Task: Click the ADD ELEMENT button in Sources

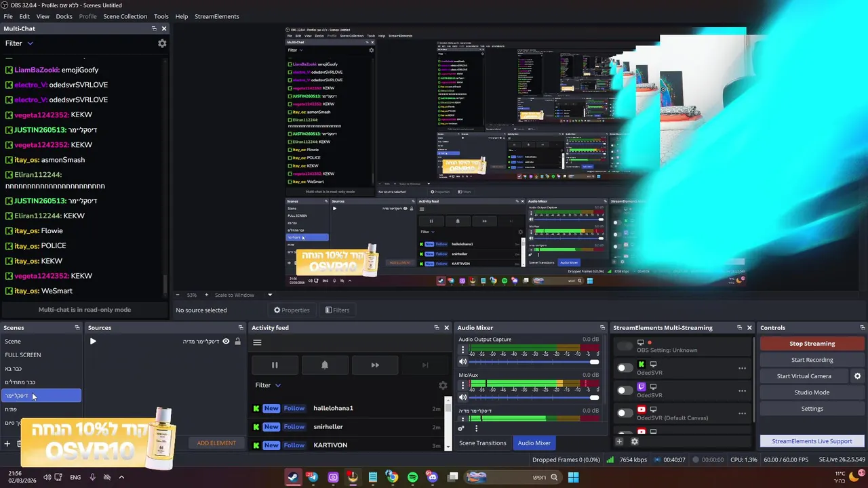Action: [216, 443]
